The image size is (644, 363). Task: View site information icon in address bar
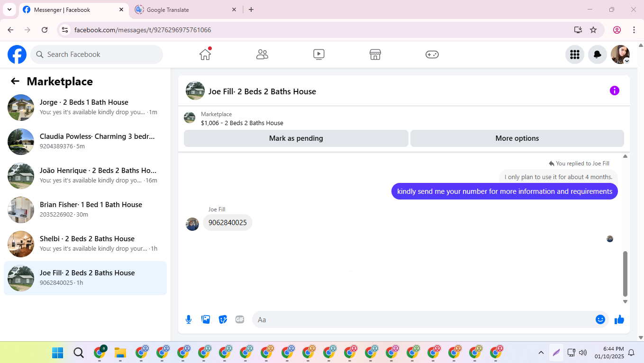65,30
